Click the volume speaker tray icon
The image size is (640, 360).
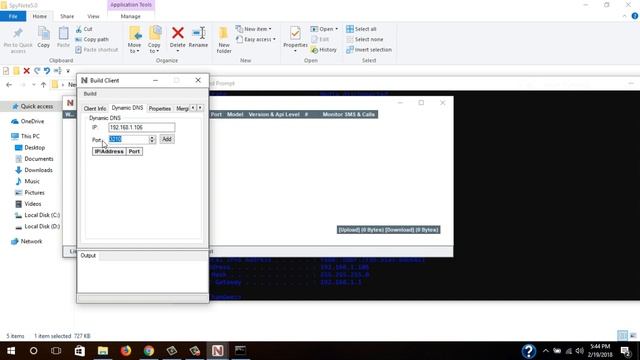coord(580,351)
